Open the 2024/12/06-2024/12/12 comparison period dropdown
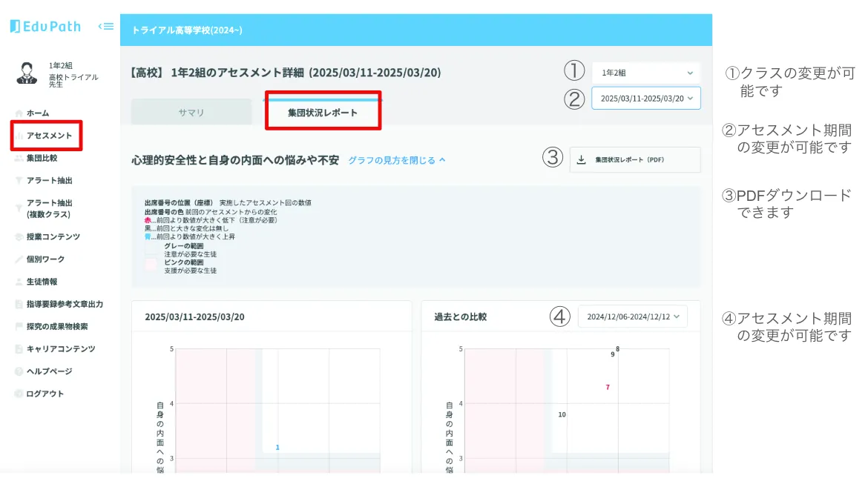This screenshot has width=868, height=487. 633,317
